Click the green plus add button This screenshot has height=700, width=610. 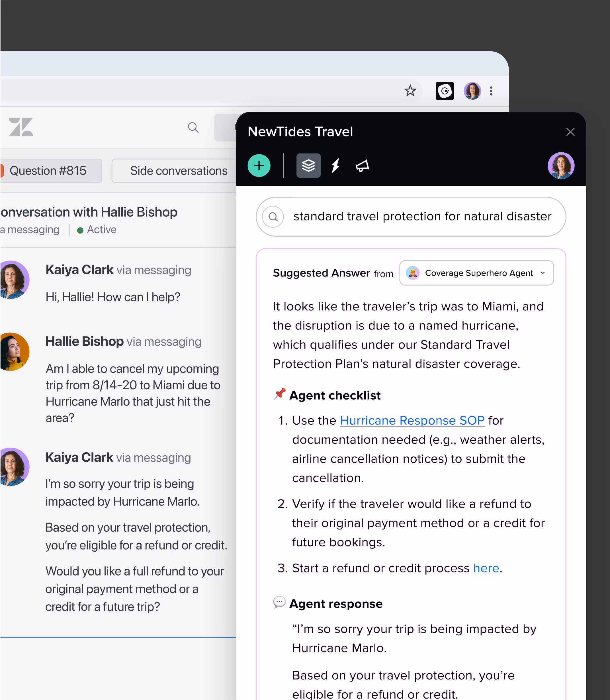click(x=259, y=166)
